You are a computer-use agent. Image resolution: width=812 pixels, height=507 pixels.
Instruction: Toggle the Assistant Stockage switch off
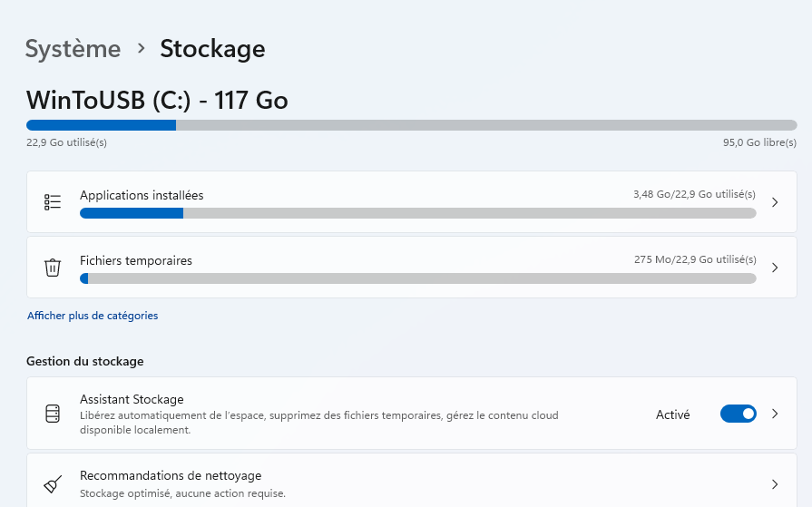point(738,414)
